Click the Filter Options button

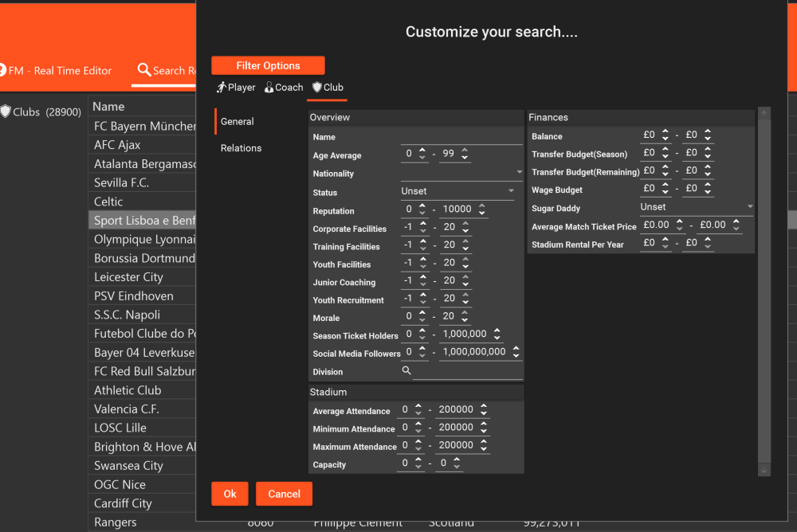point(268,66)
